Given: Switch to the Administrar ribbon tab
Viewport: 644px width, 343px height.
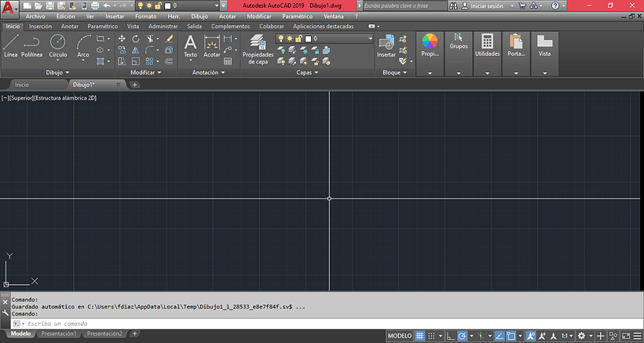Looking at the screenshot, I should (x=163, y=26).
